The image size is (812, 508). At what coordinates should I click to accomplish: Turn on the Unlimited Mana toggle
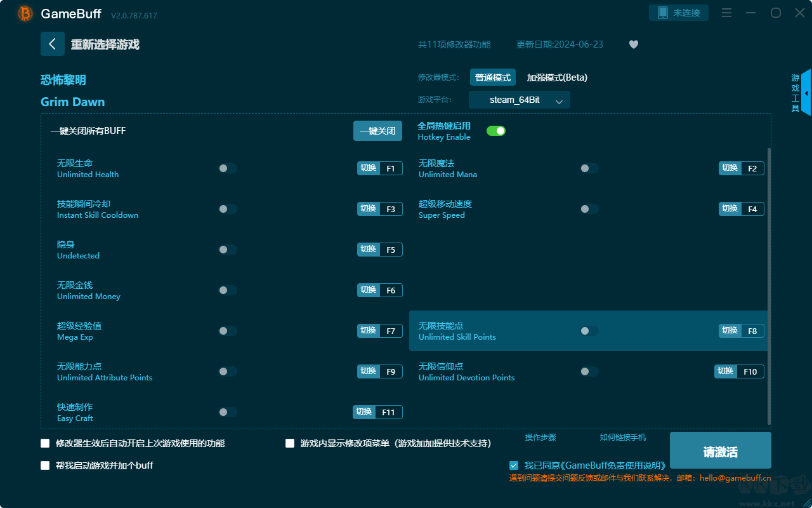tap(589, 168)
